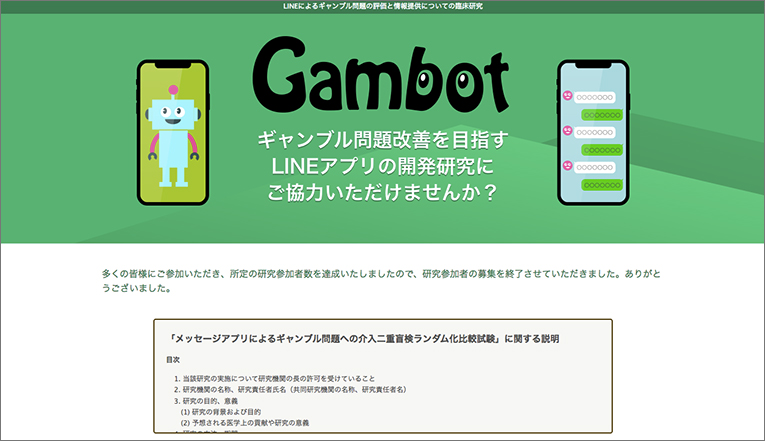
Task: Click the middle pink face chat icon
Action: coord(567,131)
